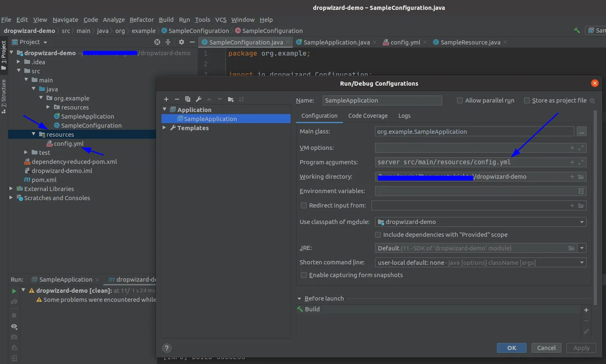Expand Templates node in configurations tree
Screen dimensions: 606x364
tap(165, 128)
